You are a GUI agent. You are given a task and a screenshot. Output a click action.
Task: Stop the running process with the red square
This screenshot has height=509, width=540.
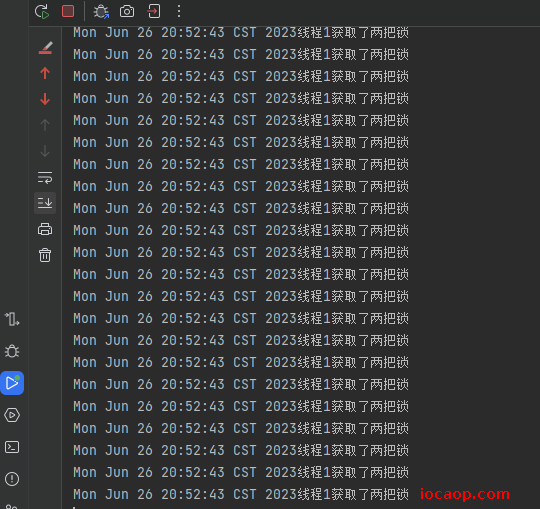tap(68, 11)
